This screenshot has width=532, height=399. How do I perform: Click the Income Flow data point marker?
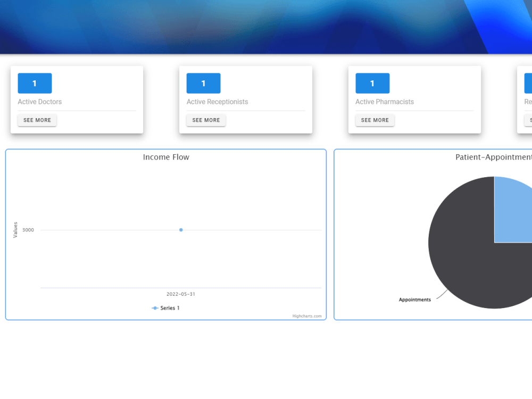(x=181, y=230)
